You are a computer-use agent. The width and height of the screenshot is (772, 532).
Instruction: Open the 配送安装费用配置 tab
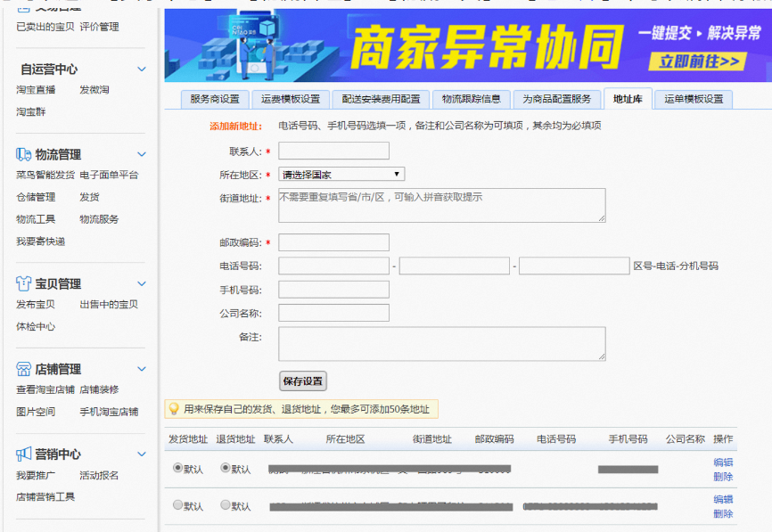[x=381, y=100]
